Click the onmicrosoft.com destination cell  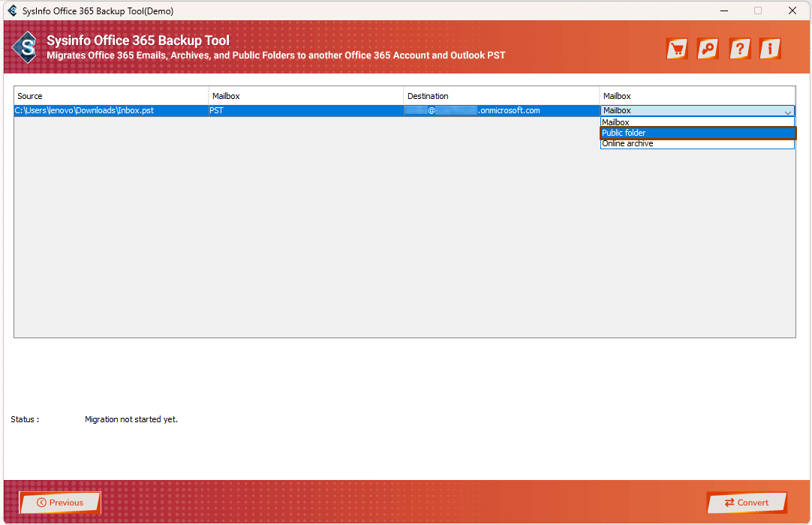tap(501, 111)
